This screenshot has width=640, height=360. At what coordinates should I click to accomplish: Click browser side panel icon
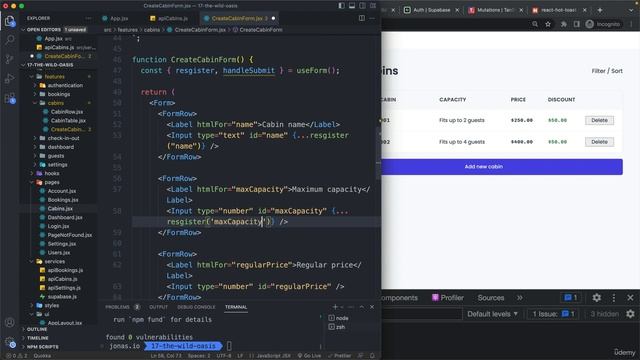point(576,24)
